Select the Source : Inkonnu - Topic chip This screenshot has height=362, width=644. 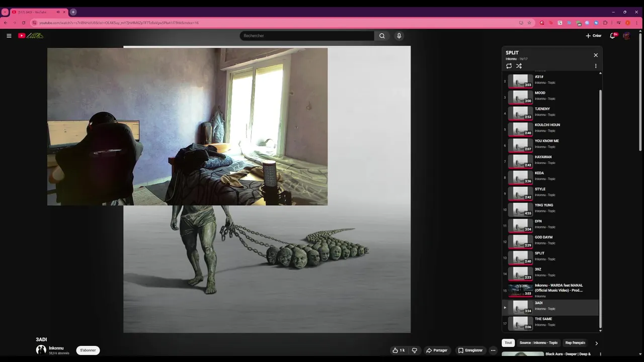coord(538,343)
